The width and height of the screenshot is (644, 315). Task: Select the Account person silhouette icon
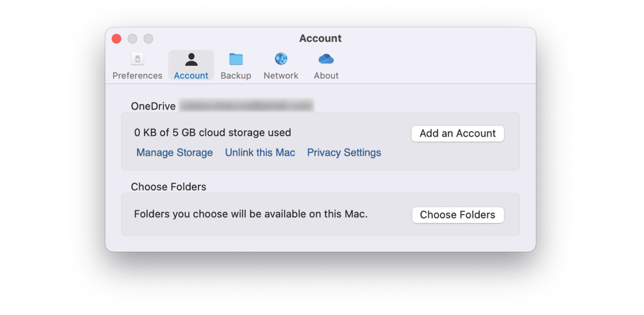191,59
